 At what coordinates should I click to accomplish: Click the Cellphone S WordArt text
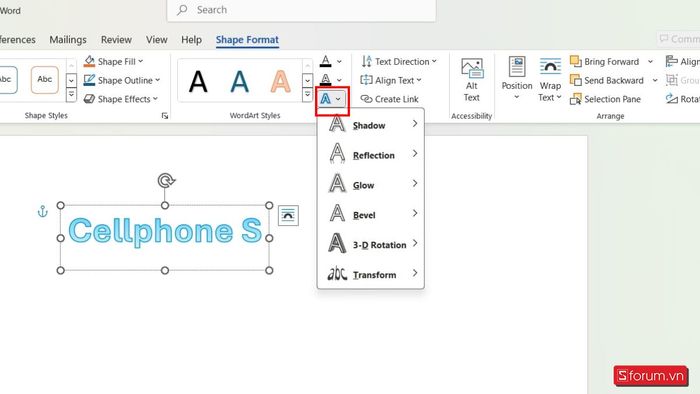[x=165, y=231]
